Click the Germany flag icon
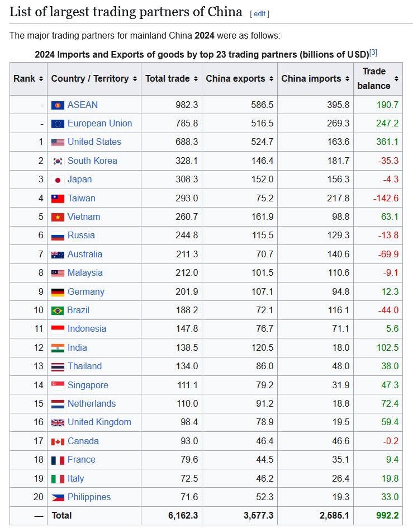This screenshot has width=413, height=532. (58, 292)
